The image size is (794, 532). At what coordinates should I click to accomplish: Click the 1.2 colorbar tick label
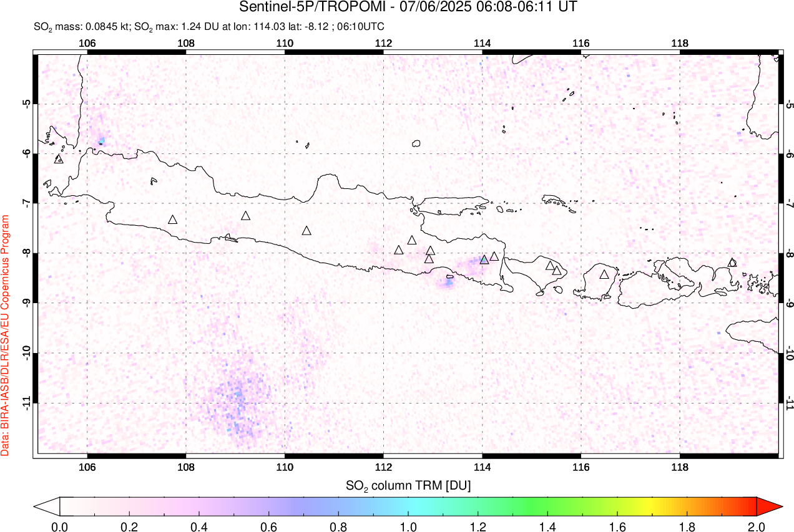(x=478, y=526)
